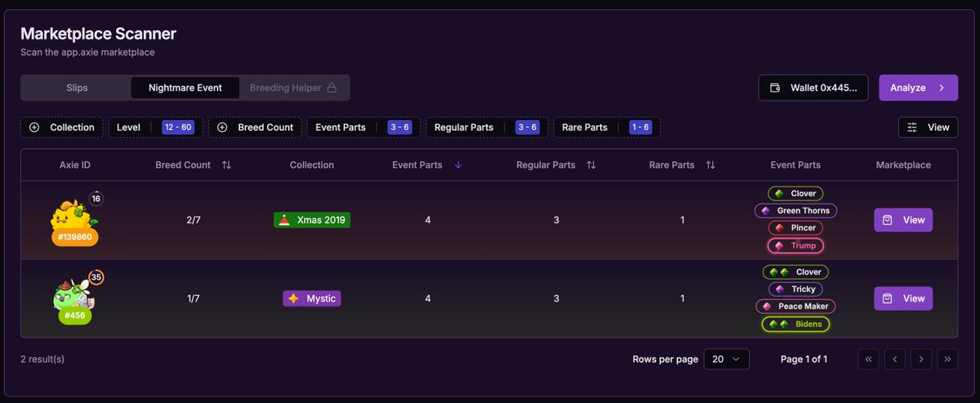Sort by Breed Count column header

(193, 165)
